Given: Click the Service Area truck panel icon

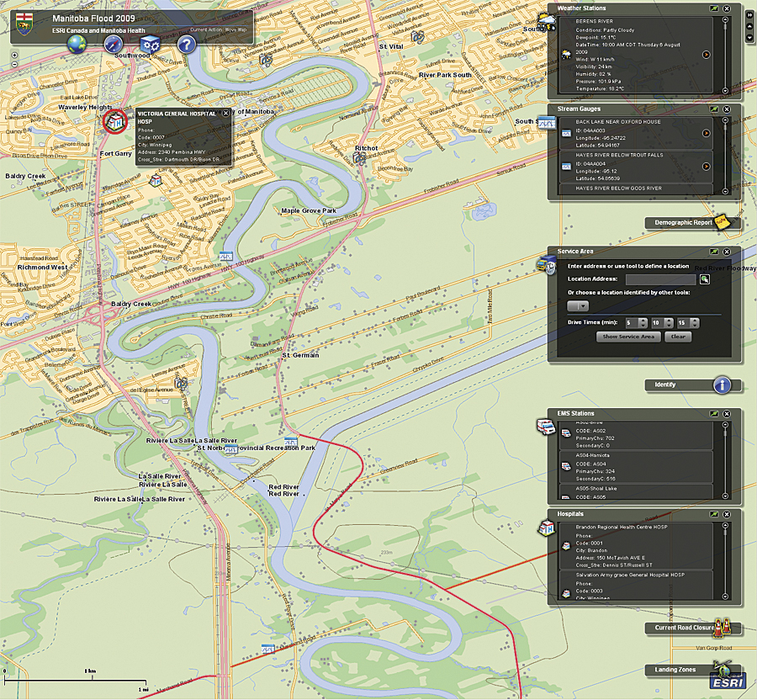Looking at the screenshot, I should [547, 264].
